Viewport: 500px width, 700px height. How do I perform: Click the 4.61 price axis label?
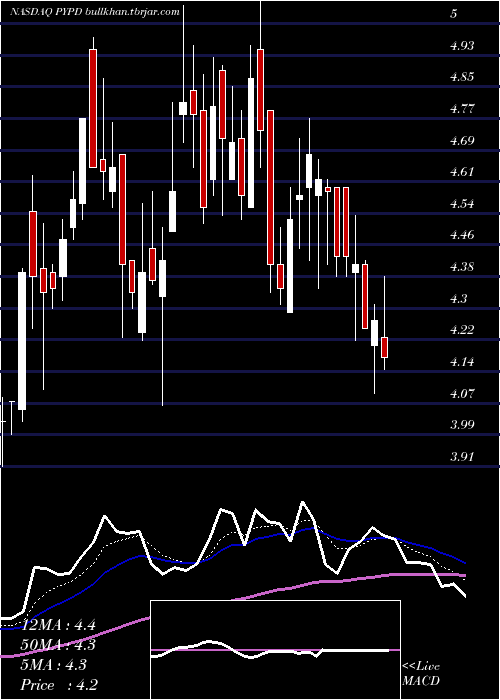462,171
